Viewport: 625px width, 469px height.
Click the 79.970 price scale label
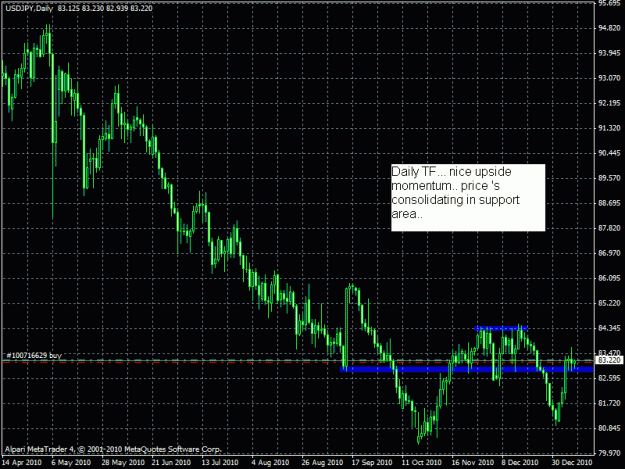click(x=609, y=453)
